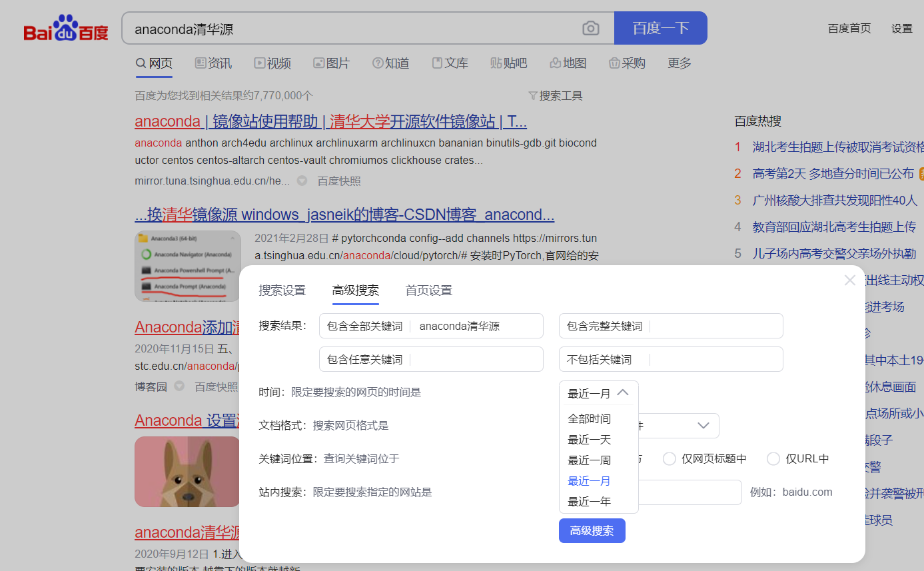This screenshot has height=571, width=924.
Task: Focus the 不包括关键词 input field
Action: (x=671, y=359)
